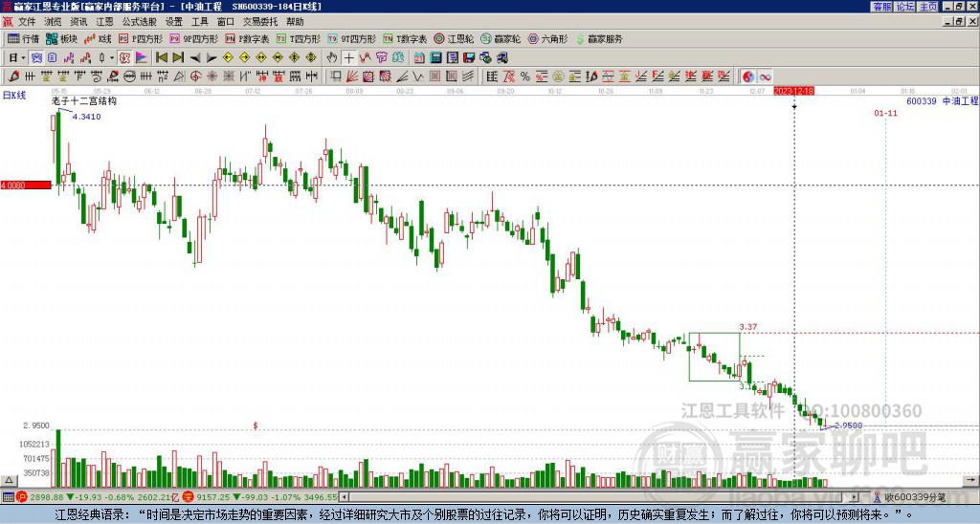980x524 pixels.
Task: Expand the candlestick style dropdown arrow
Action: (x=112, y=58)
